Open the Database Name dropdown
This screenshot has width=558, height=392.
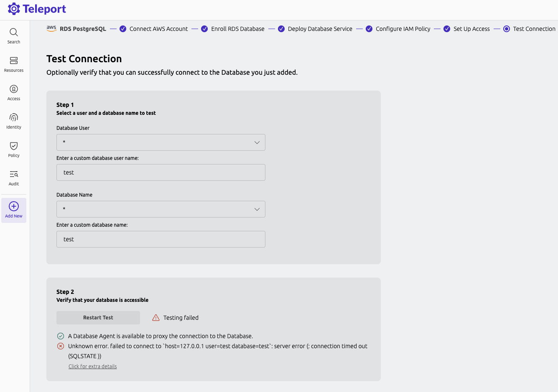[x=161, y=209]
